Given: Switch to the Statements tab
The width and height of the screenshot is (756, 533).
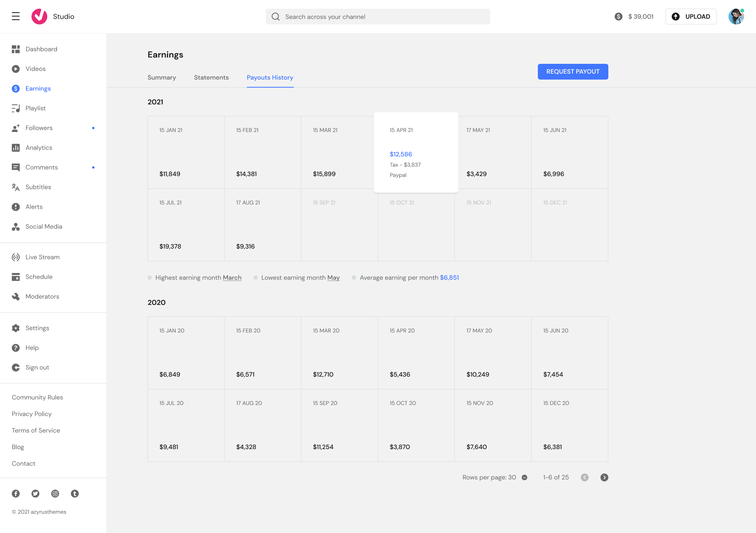Looking at the screenshot, I should [211, 78].
